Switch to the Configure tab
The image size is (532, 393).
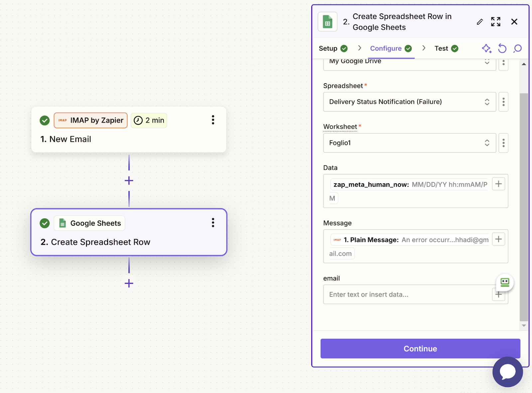(391, 49)
